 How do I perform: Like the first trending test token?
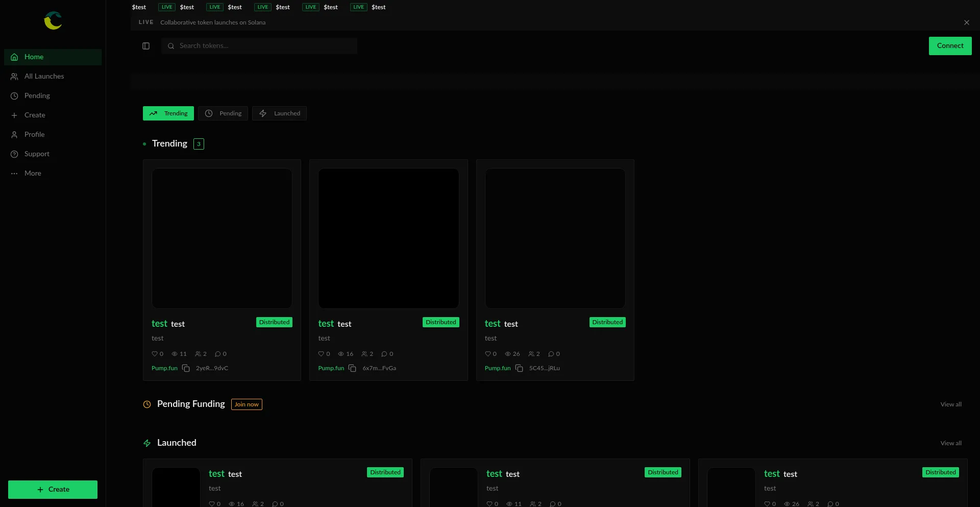(155, 354)
